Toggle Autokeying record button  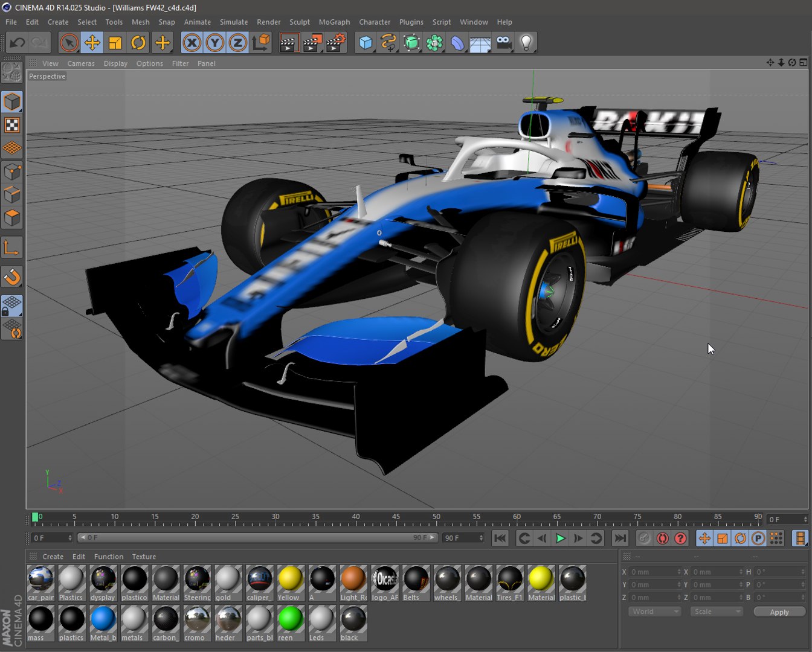click(x=662, y=538)
